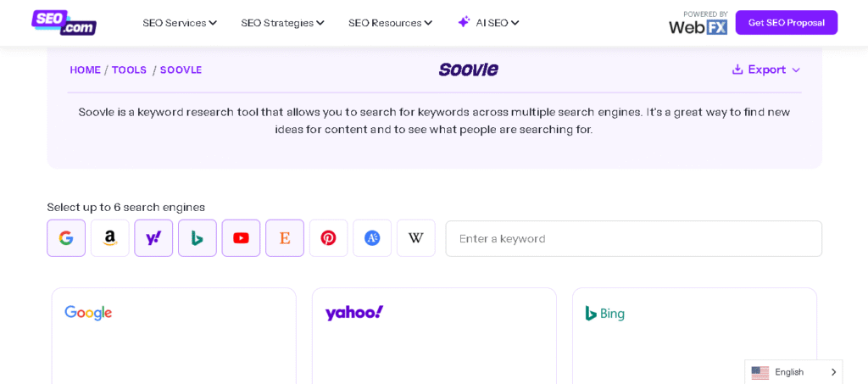Select the App Store engine icon
The width and height of the screenshot is (868, 384).
tap(372, 238)
